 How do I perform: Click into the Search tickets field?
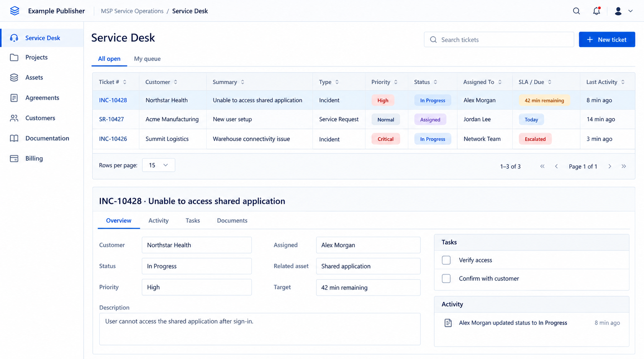point(499,40)
